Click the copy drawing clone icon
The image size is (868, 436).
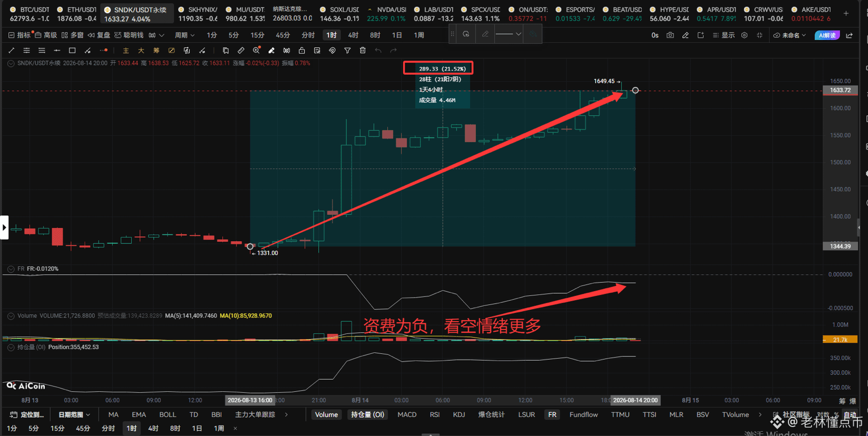(226, 51)
